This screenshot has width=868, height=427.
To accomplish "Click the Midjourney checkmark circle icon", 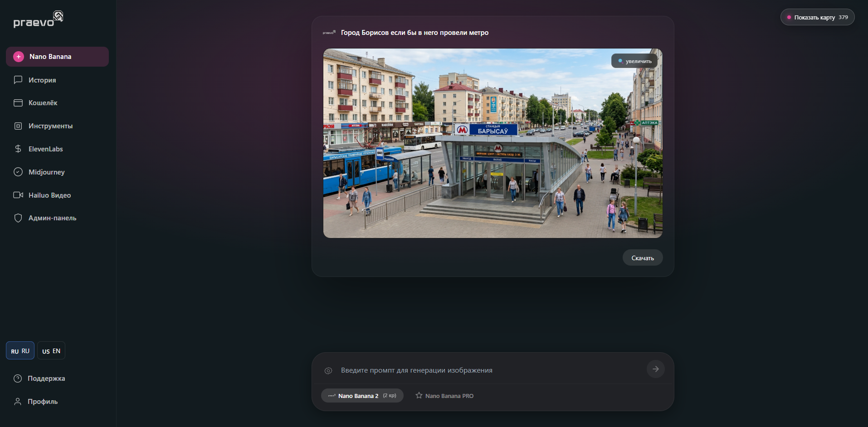I will [18, 172].
